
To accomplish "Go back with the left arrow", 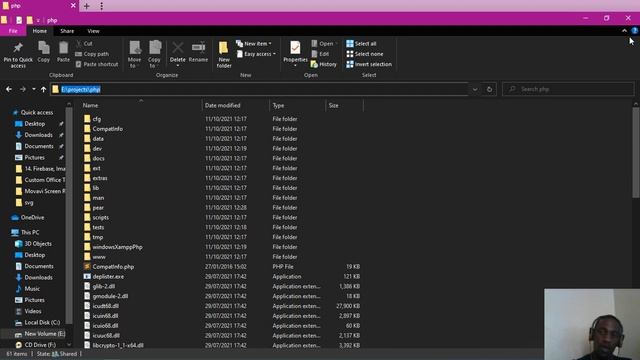I will tap(9, 89).
